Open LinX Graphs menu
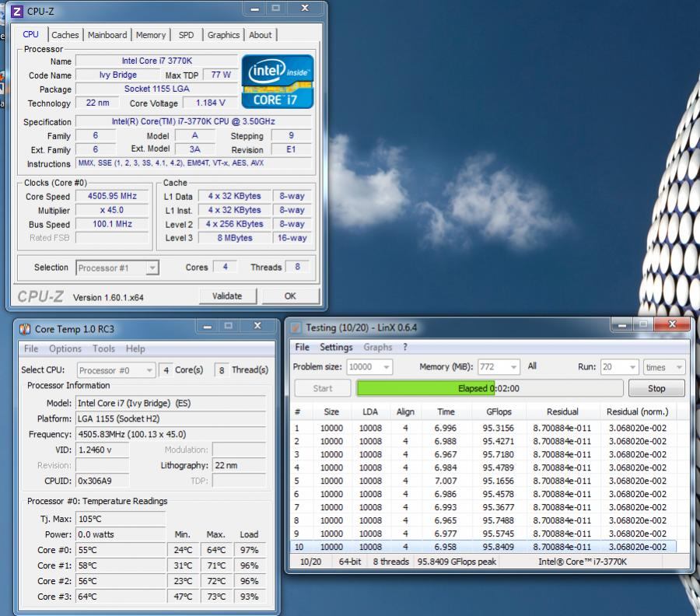 378,347
